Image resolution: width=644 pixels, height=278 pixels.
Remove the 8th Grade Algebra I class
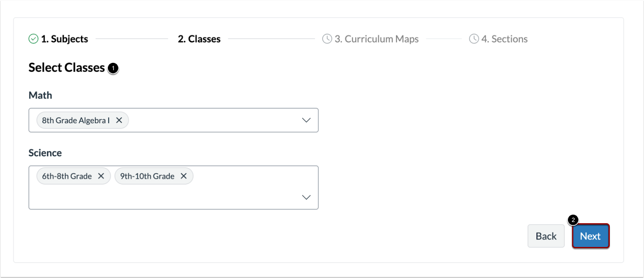click(120, 120)
